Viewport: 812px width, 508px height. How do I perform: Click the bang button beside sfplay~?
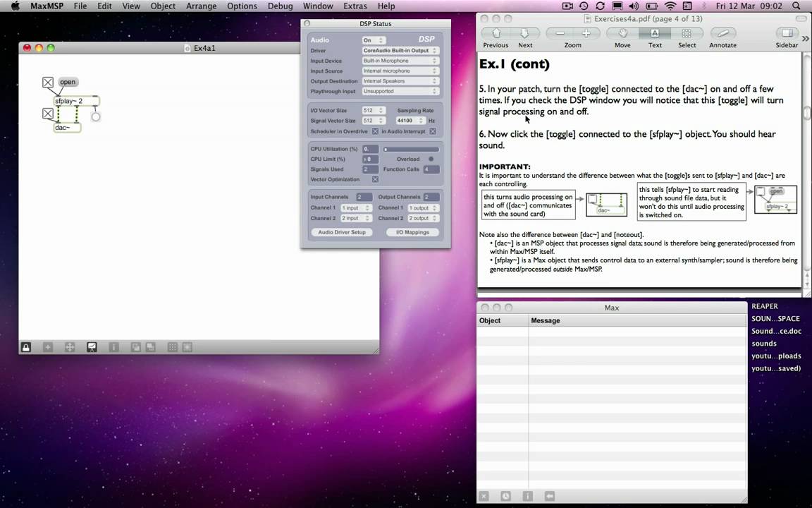96,116
